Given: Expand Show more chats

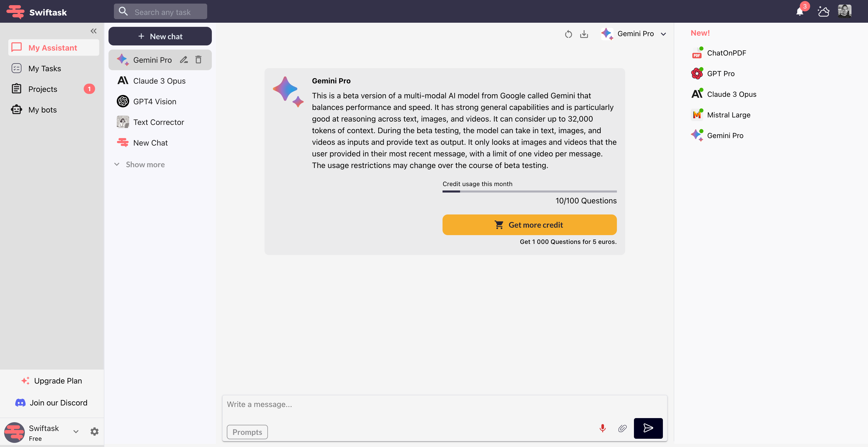Looking at the screenshot, I should point(139,164).
